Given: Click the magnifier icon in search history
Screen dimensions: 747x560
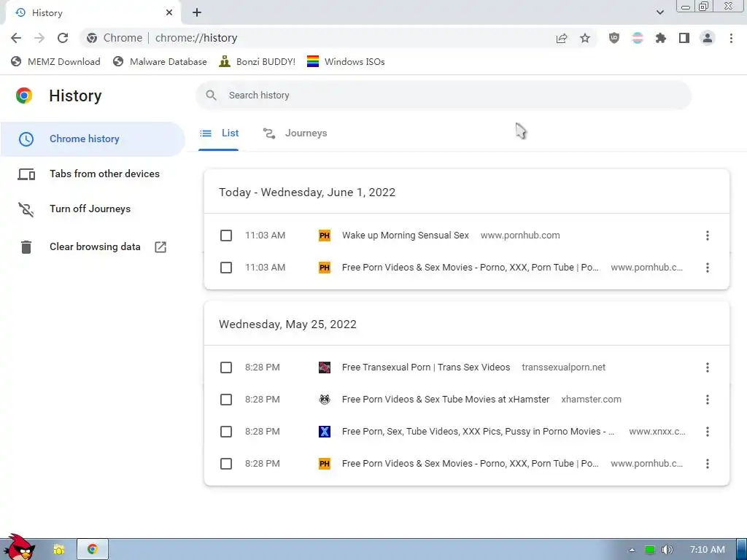Looking at the screenshot, I should pos(211,96).
